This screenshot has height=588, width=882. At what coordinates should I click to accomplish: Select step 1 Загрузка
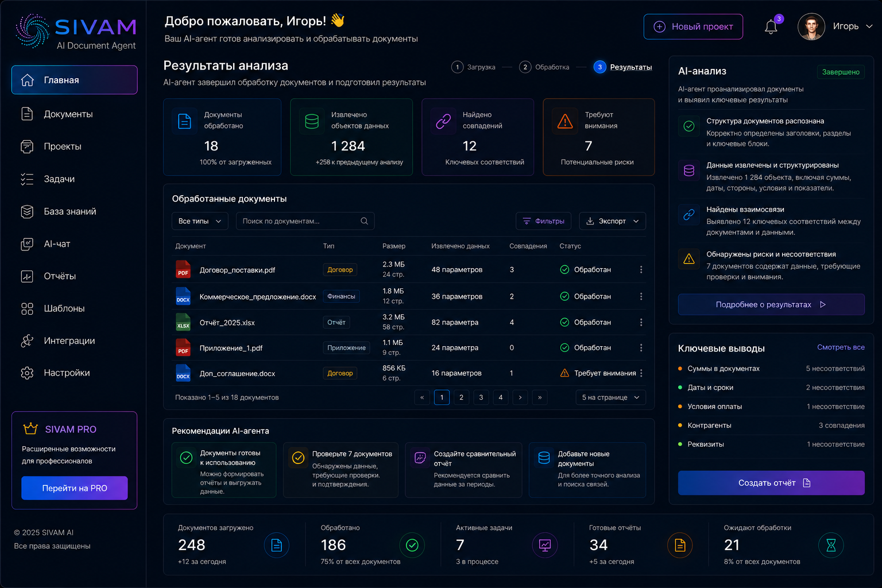pos(474,67)
